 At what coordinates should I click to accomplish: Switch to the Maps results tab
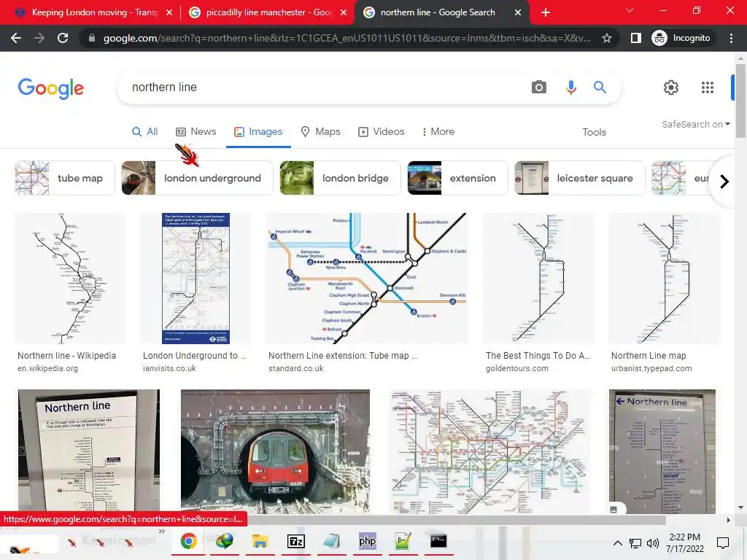(321, 131)
